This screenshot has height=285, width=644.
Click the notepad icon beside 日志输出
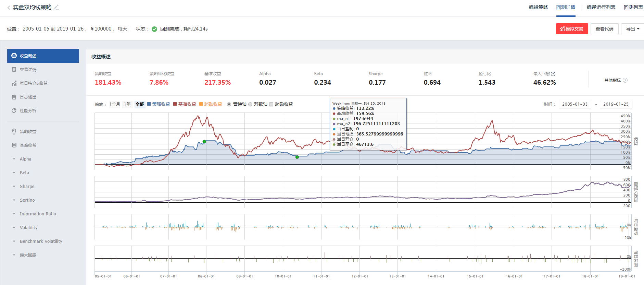point(14,97)
